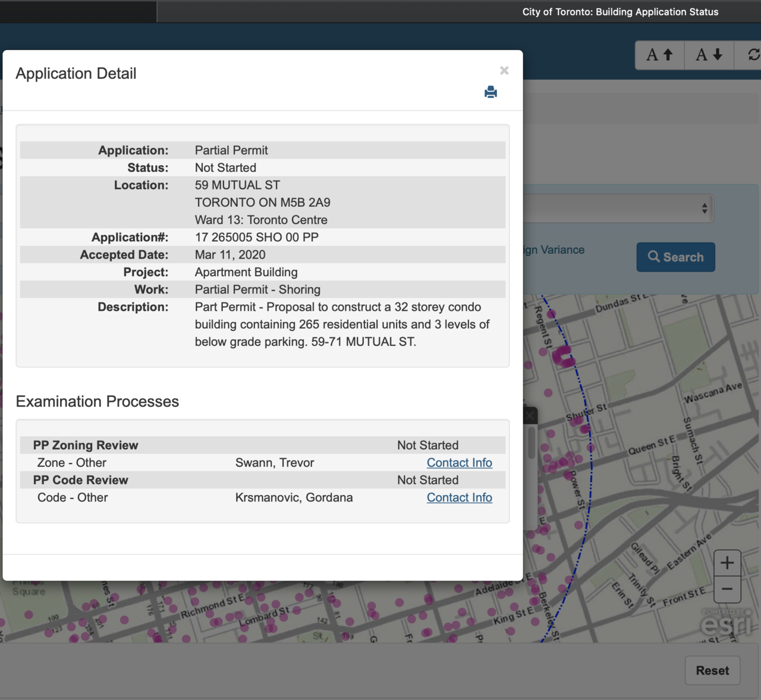This screenshot has width=761, height=700.
Task: Zoom in on the map with plus
Action: [x=727, y=563]
